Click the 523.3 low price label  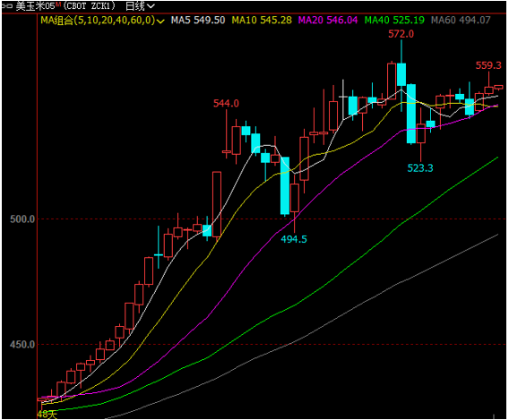tap(420, 168)
